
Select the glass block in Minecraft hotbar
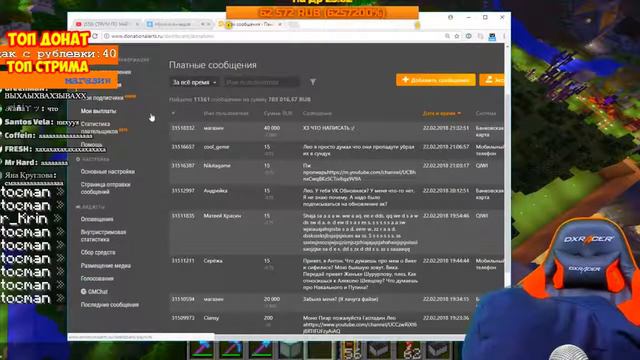[x=290, y=350]
